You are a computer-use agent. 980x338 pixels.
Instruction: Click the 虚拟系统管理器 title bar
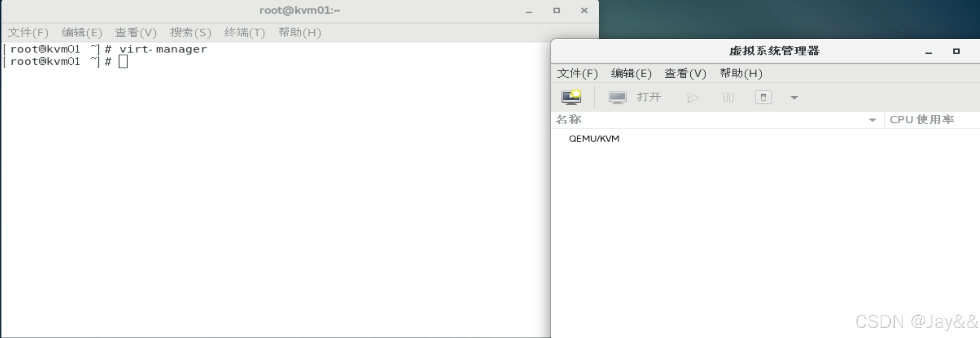[x=774, y=51]
